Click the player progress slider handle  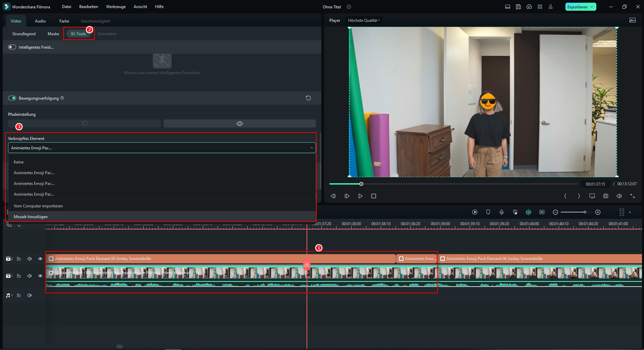(361, 184)
